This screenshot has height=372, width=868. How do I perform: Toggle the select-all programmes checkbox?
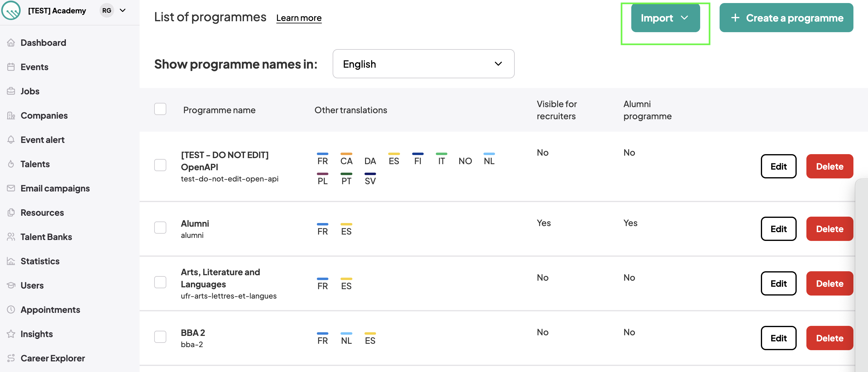[160, 109]
